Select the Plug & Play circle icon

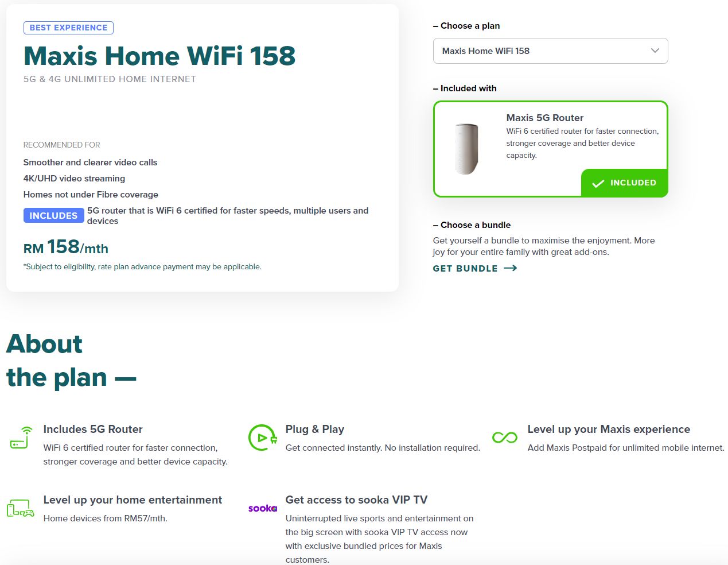[x=262, y=437]
